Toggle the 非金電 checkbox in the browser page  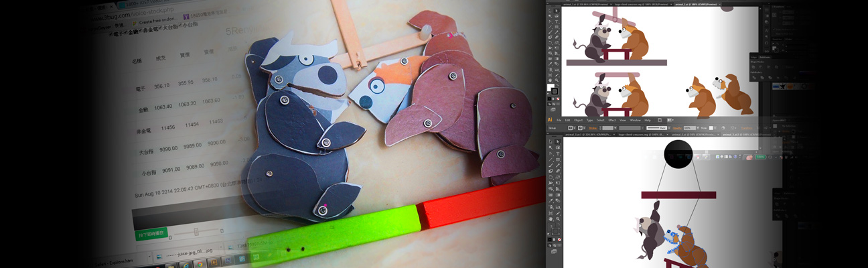coord(141,30)
